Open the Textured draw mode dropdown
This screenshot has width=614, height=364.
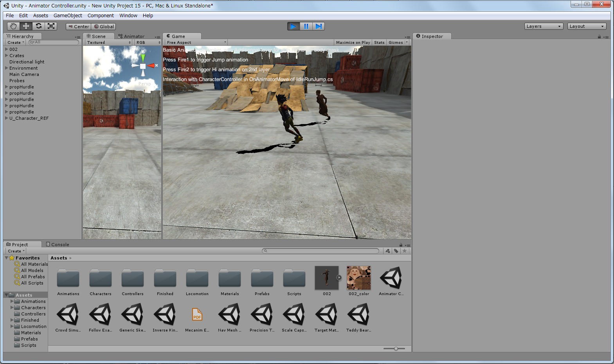[108, 42]
